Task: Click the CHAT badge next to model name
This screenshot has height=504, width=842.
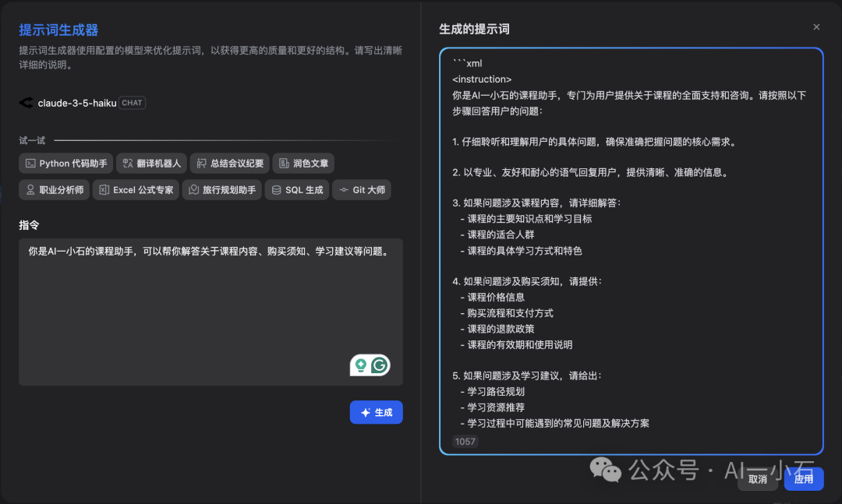Action: 132,103
